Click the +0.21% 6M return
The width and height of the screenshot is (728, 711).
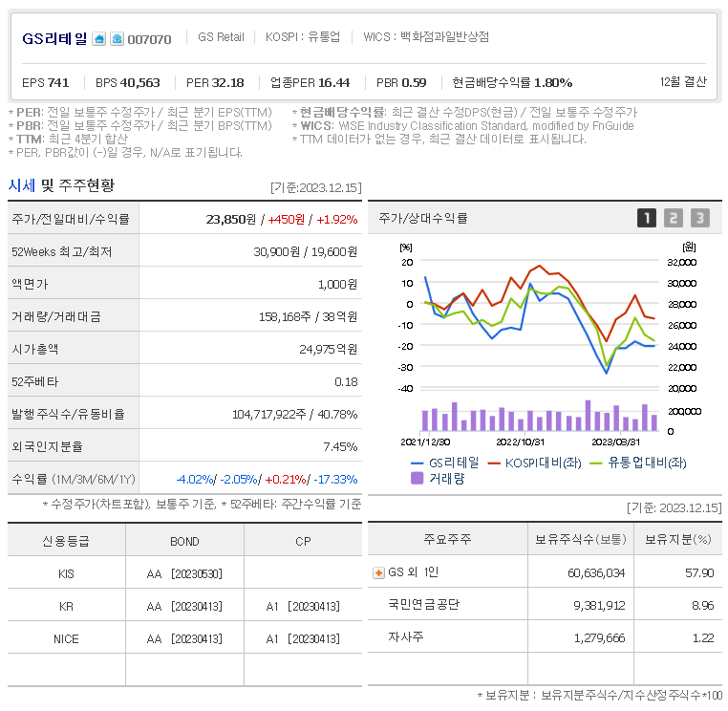pyautogui.click(x=285, y=479)
